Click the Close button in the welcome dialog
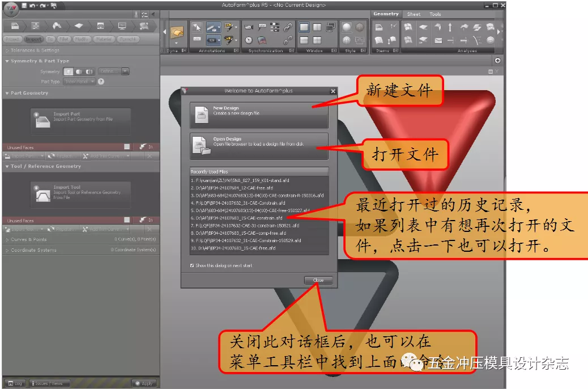588x389 pixels. [318, 280]
